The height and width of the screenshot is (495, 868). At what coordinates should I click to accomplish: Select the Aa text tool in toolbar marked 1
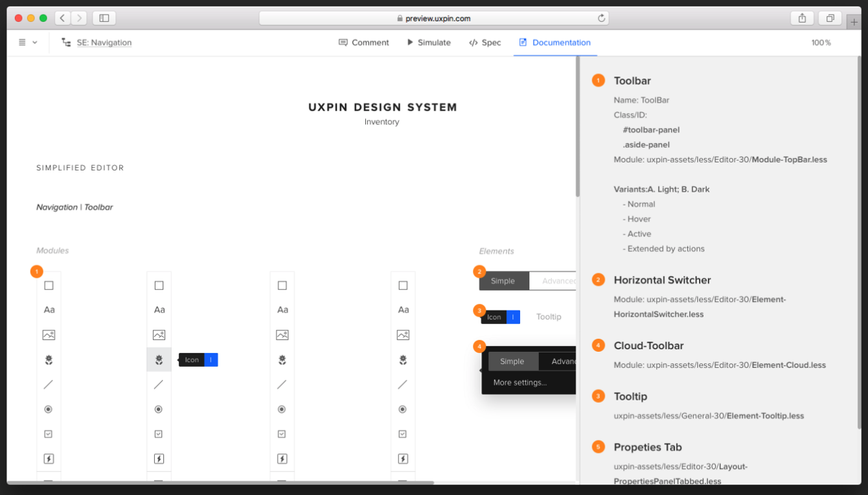coord(49,310)
